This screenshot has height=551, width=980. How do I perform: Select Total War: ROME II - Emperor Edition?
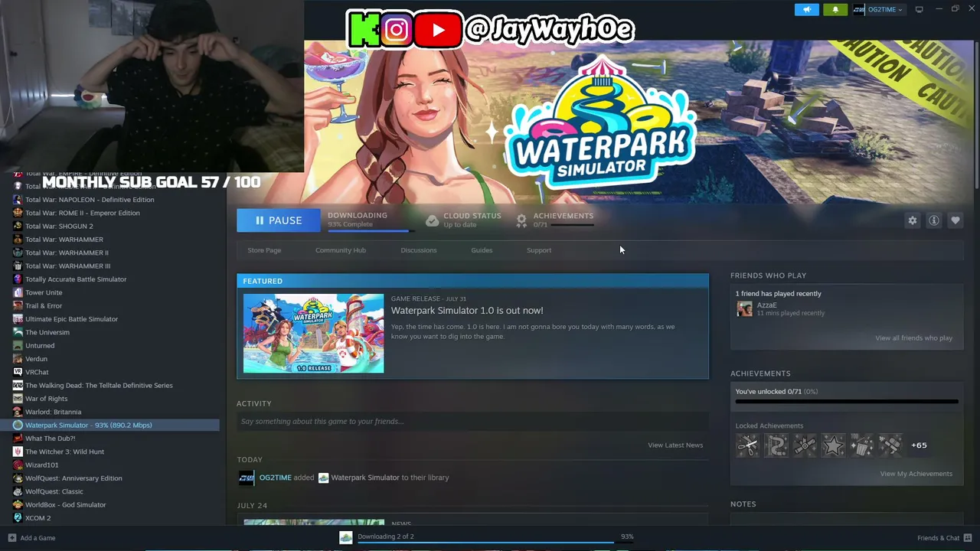pyautogui.click(x=83, y=213)
